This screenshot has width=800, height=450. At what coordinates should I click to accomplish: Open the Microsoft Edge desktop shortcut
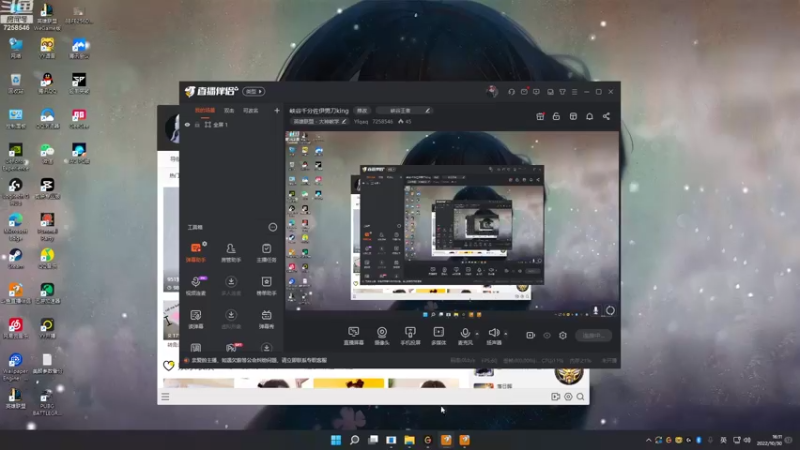15,227
